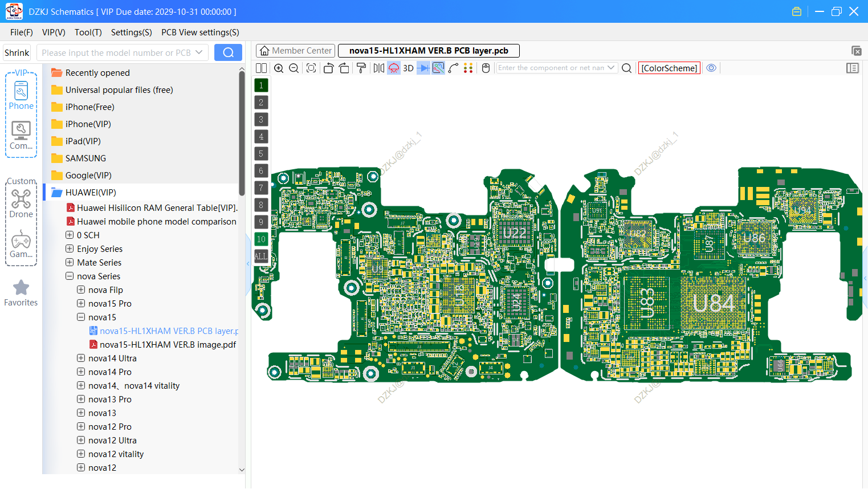868x489 pixels.
Task: Open the Settings(S) menu
Action: (x=132, y=32)
